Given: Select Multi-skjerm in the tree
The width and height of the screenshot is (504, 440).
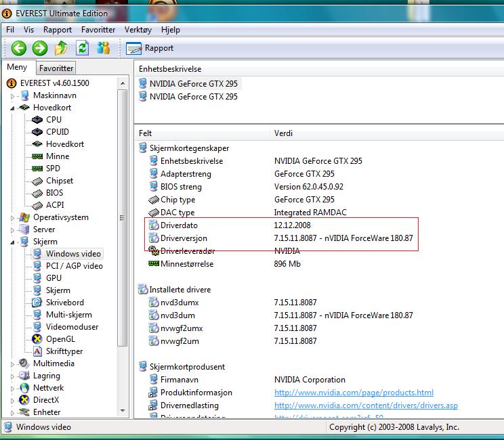Looking at the screenshot, I should tap(69, 315).
